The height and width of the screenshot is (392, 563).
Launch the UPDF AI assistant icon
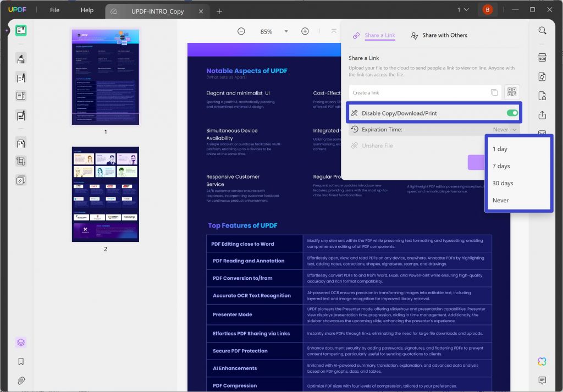tap(542, 361)
